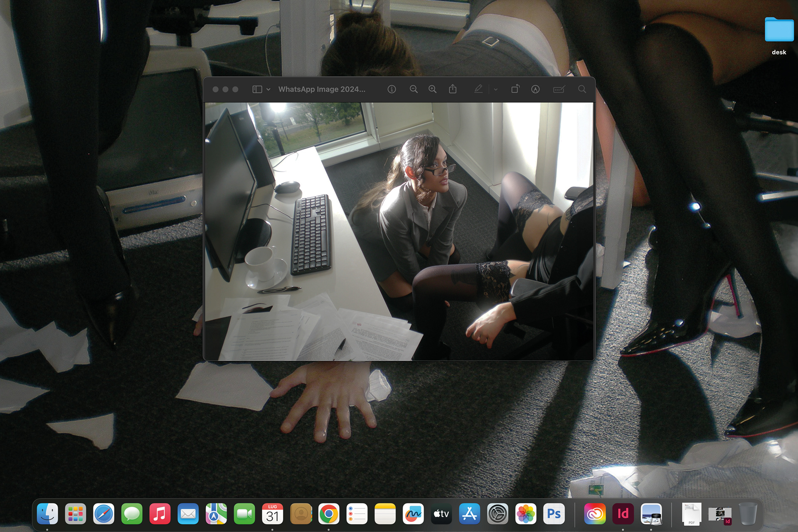Open the Share menu in Preview
Viewport: 798px width, 532px height.
click(x=453, y=89)
